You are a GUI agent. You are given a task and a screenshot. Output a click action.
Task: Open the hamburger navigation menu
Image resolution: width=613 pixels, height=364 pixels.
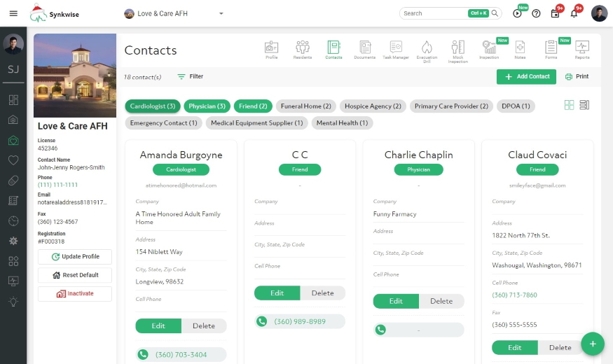coord(13,13)
